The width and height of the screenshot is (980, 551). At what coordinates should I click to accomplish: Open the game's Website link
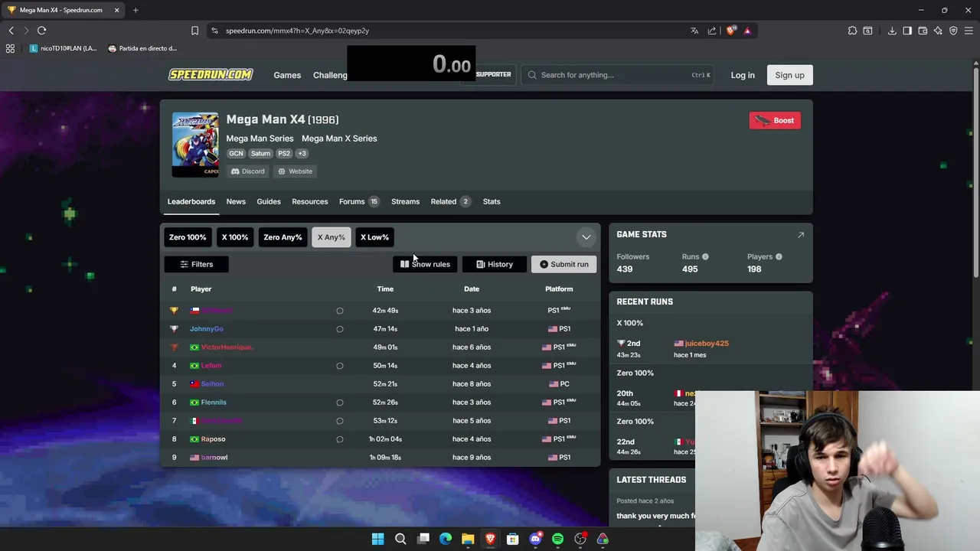(x=296, y=171)
